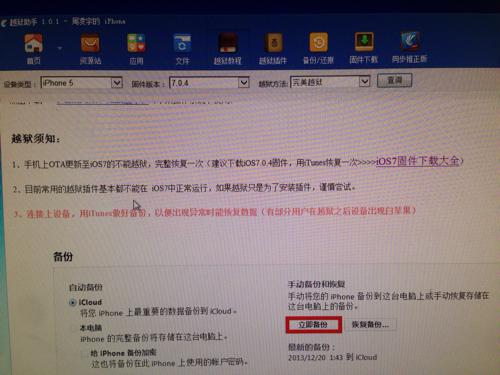The image size is (500, 375).
Task: Open the 备份/还原 backup restore icon
Action: click(318, 48)
